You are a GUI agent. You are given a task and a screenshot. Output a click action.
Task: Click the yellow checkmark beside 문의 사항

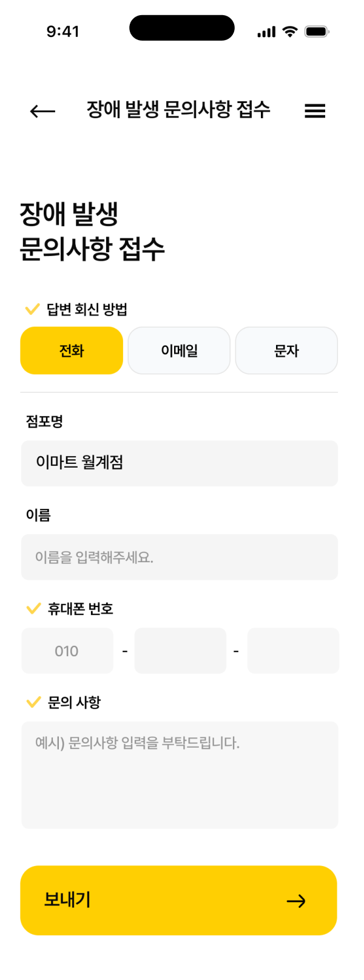(32, 702)
